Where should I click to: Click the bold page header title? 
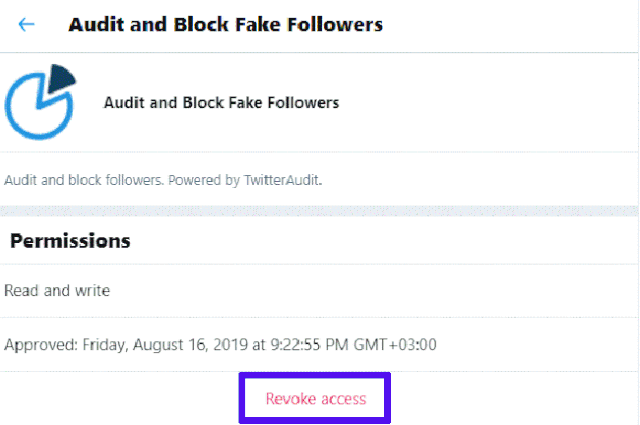(x=225, y=24)
